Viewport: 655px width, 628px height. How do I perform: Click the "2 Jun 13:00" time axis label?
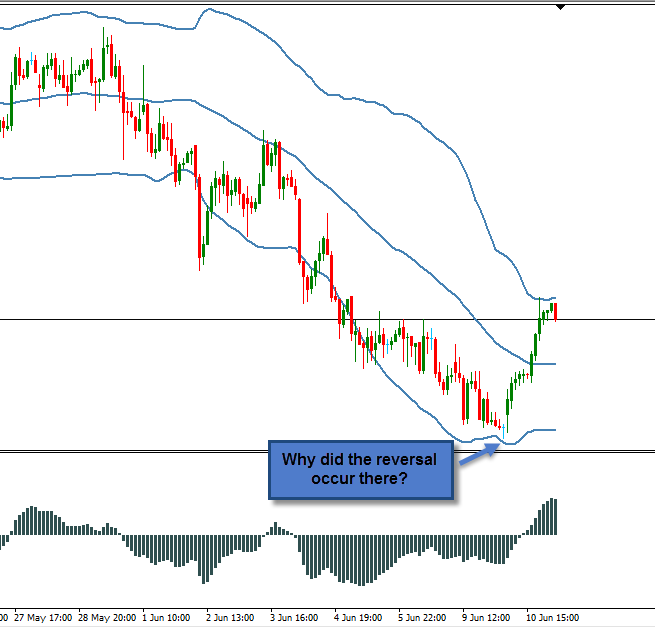tap(228, 617)
